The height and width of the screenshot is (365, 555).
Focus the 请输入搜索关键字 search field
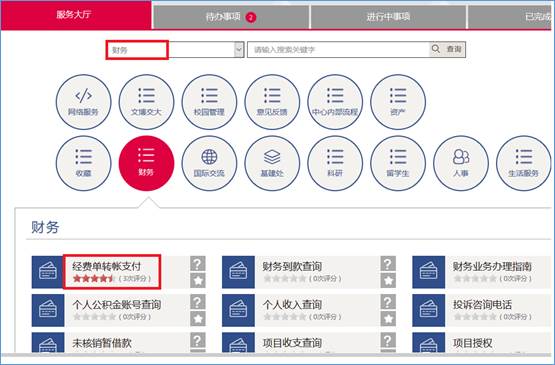tap(338, 50)
